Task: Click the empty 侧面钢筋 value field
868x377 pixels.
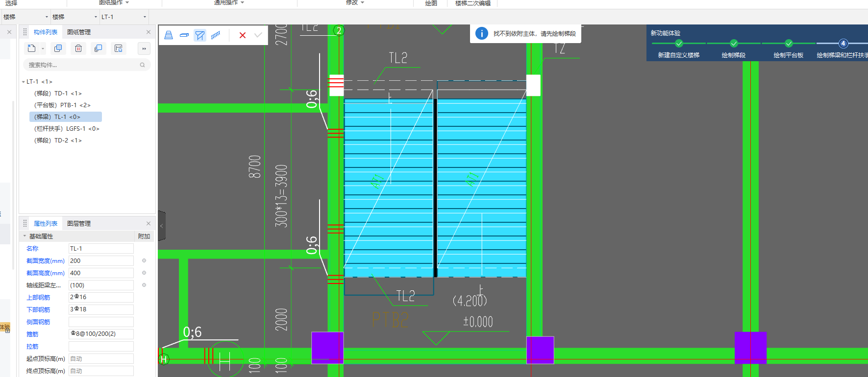Action: click(x=101, y=322)
